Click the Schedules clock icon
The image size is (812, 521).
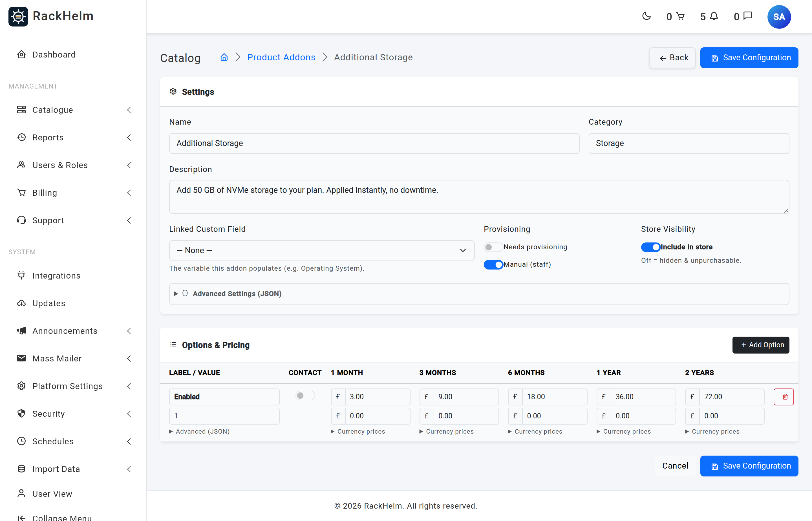(x=21, y=441)
